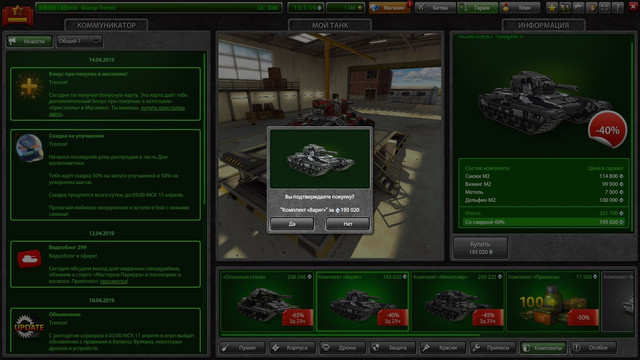Screen dimensions: 640x360
Task: Select the «Огненная стена» kit card
Action: pyautogui.click(x=267, y=302)
